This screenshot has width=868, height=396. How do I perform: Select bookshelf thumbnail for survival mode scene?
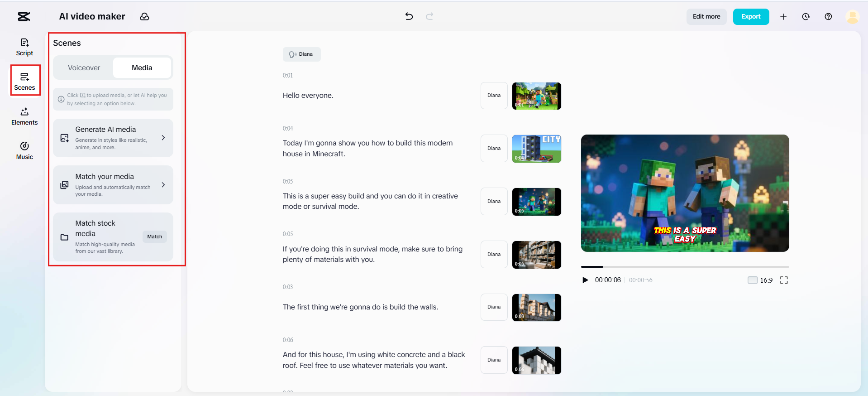537,255
